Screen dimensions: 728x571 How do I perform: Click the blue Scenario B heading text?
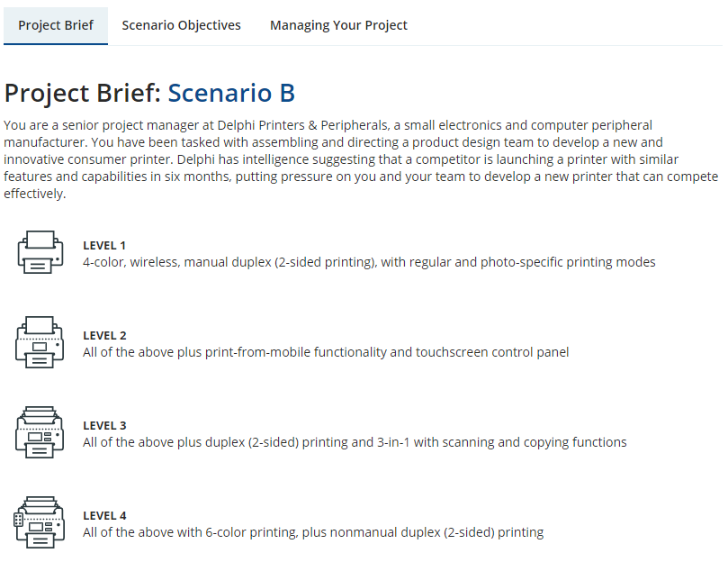coord(230,93)
